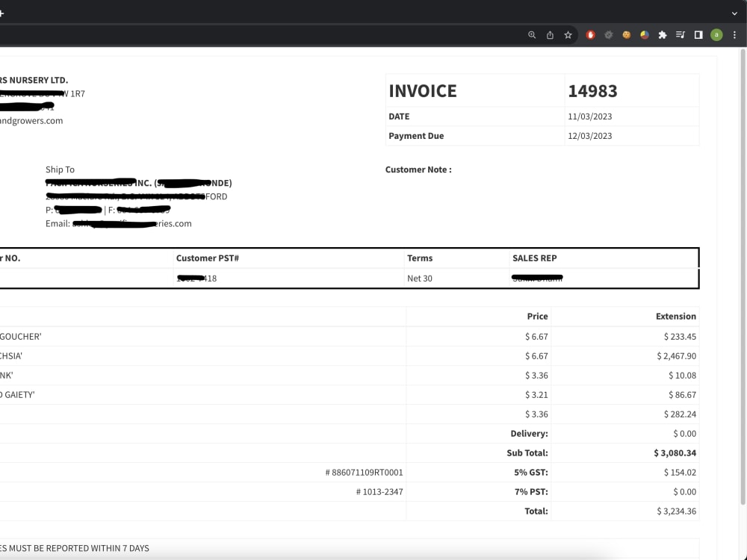Click the Delivery label

click(530, 434)
